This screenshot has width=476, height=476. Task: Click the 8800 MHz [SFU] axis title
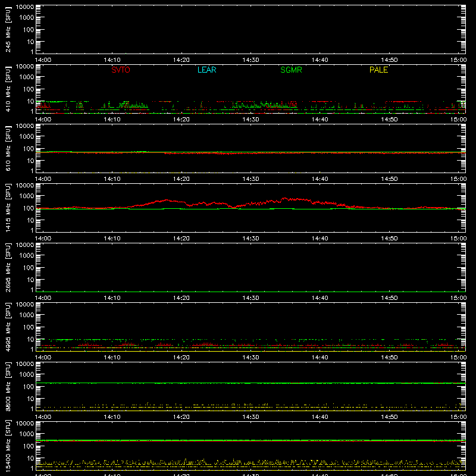[x=8, y=387]
